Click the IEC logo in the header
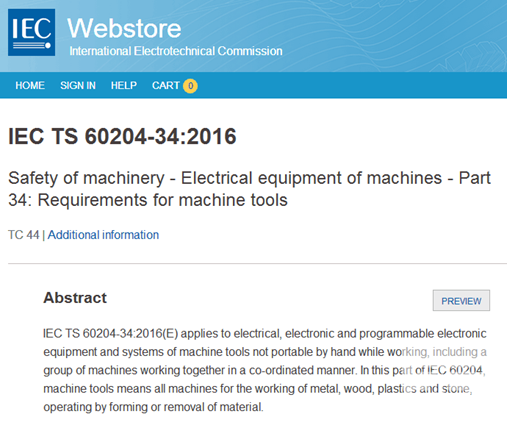The image size is (507, 425). (x=31, y=32)
